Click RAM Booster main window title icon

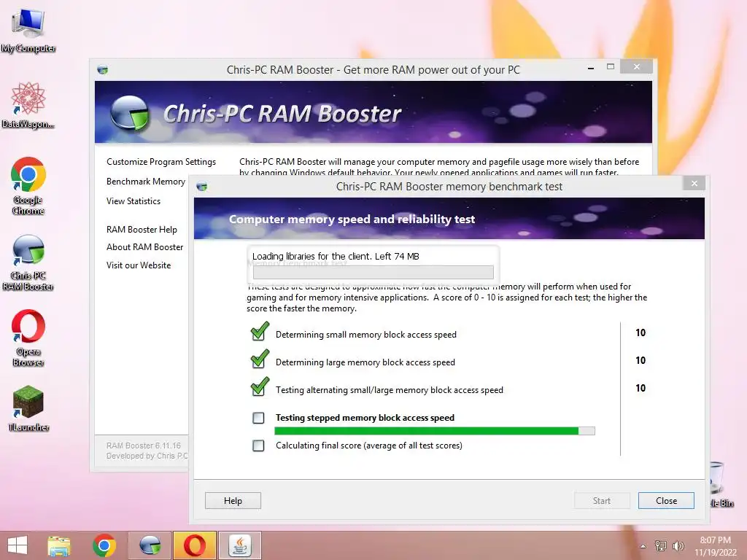[102, 70]
